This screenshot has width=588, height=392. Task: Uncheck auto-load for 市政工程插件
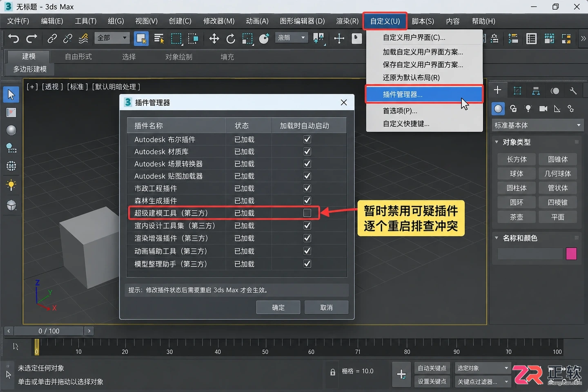point(307,188)
